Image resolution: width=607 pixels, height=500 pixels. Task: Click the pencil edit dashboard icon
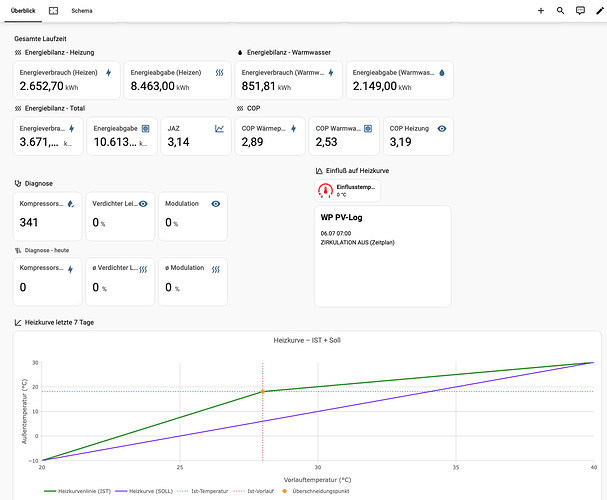tap(599, 11)
